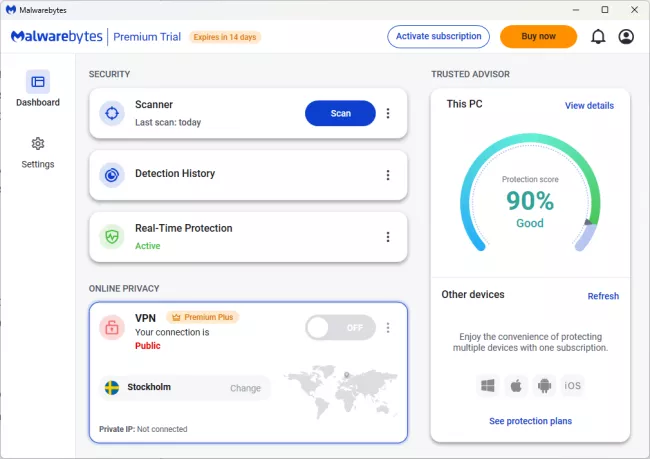Click the Malwarebytes logo in header

[57, 36]
